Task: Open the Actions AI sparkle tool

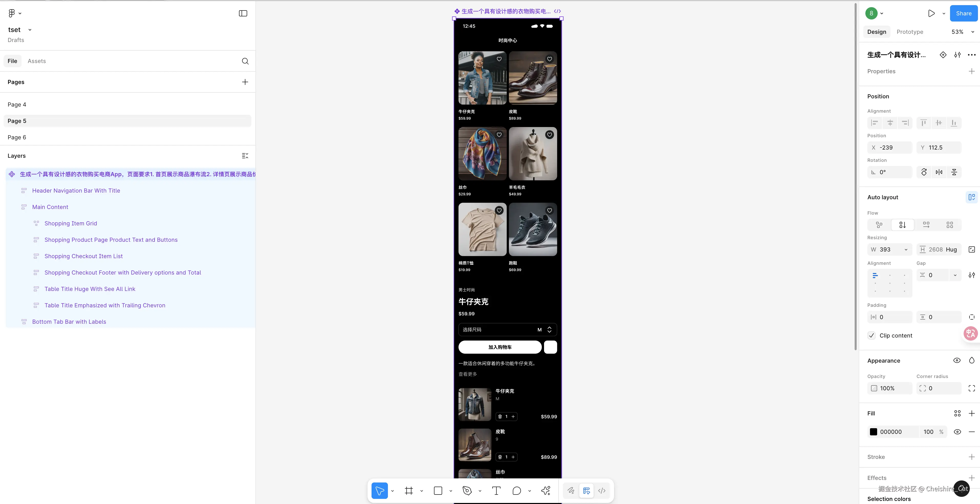Action: pos(546,491)
